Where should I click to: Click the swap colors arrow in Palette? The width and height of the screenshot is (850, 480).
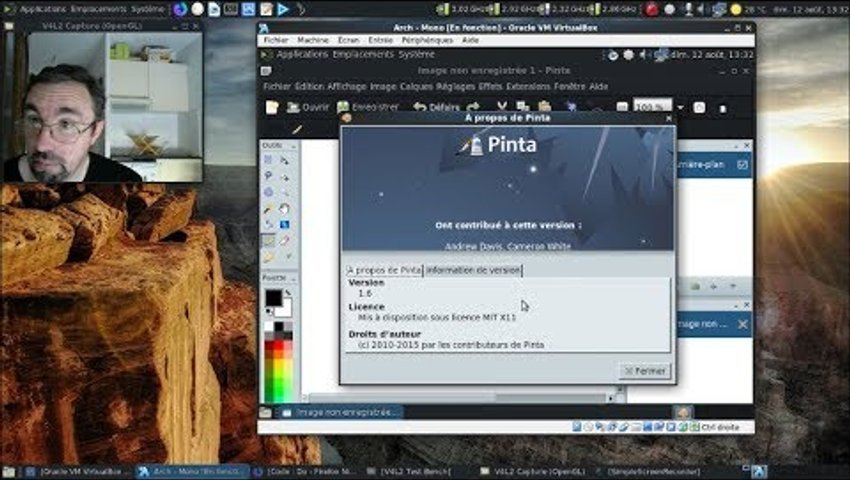(x=288, y=293)
